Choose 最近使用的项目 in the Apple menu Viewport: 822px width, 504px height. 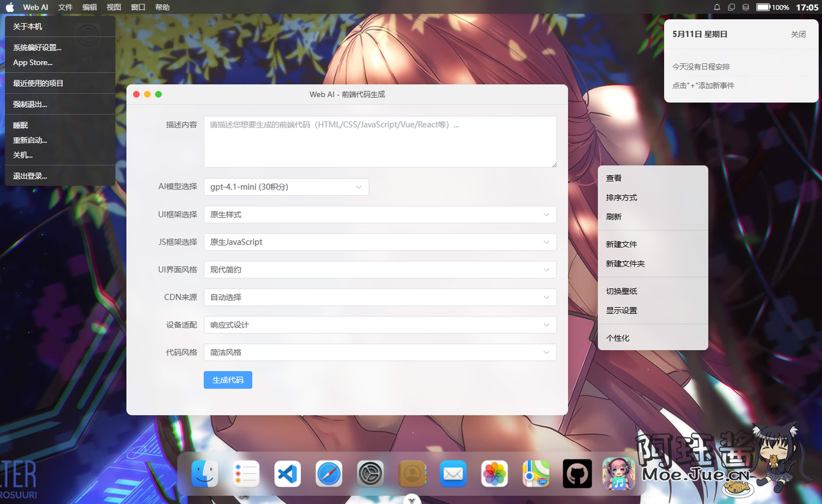60,83
